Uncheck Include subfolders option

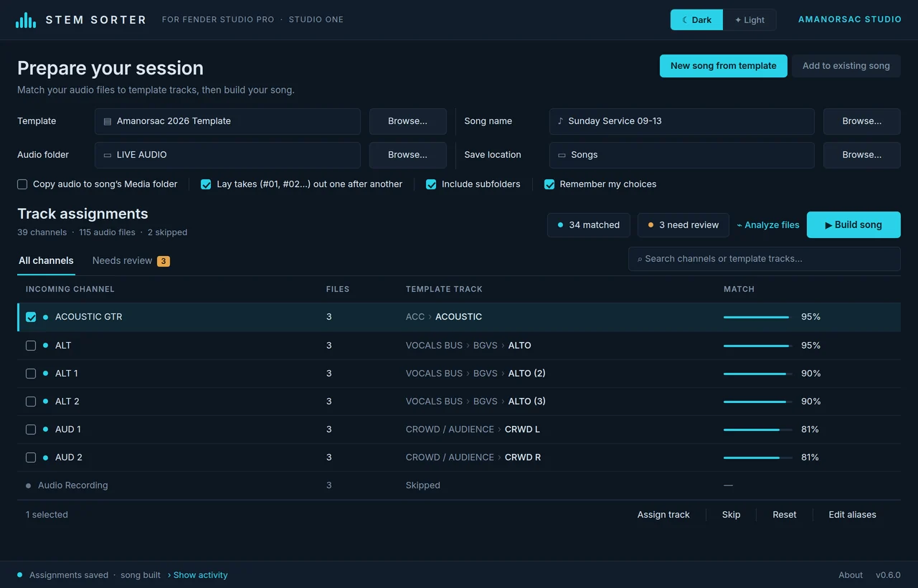pos(431,184)
